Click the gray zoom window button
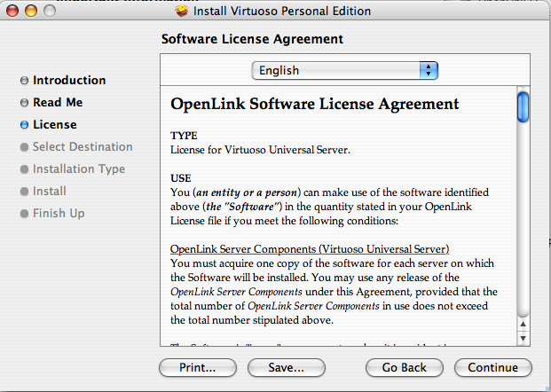Screen dimensions: 551x392 pos(50,11)
